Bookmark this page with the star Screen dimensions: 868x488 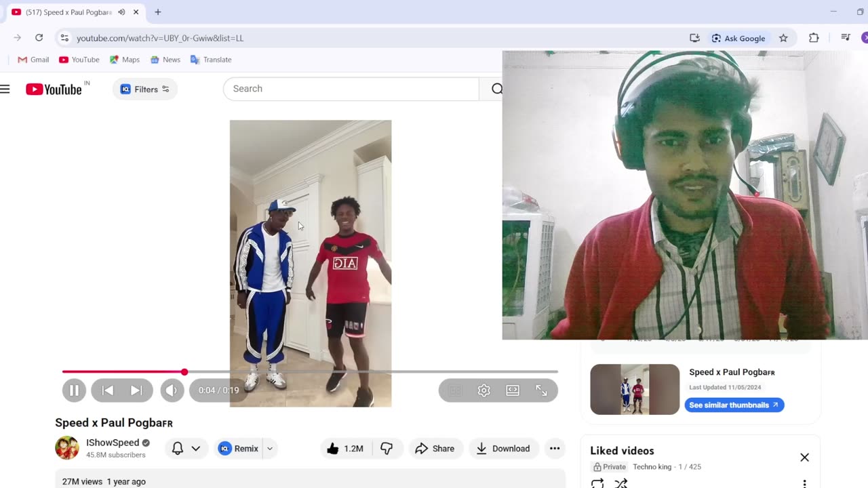tap(783, 38)
